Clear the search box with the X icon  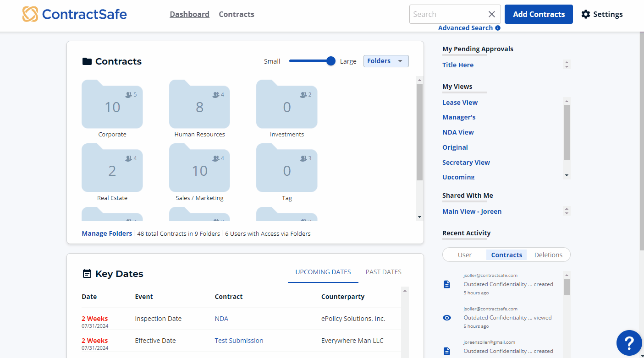click(x=492, y=14)
